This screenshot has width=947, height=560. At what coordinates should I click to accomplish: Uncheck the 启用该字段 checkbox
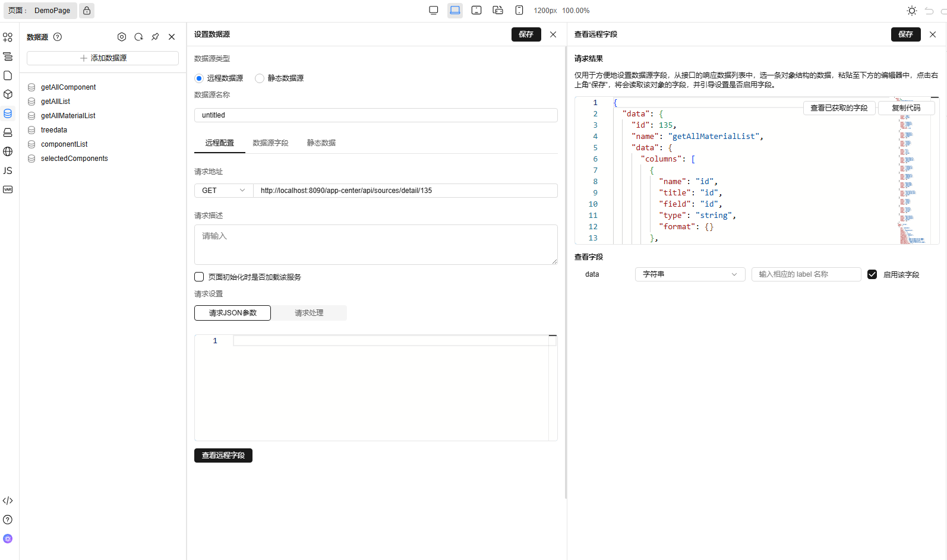point(872,274)
